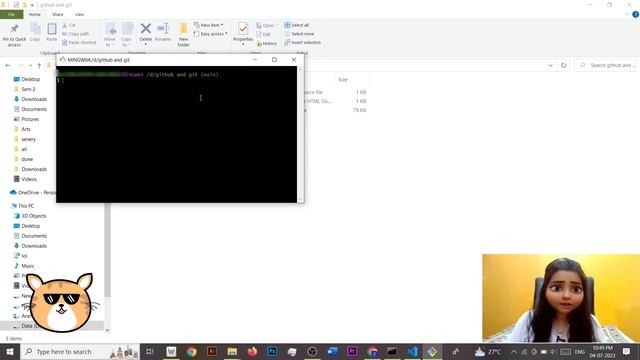Sort by the Size column header
Screen dimensions: 640x360
(343, 80)
